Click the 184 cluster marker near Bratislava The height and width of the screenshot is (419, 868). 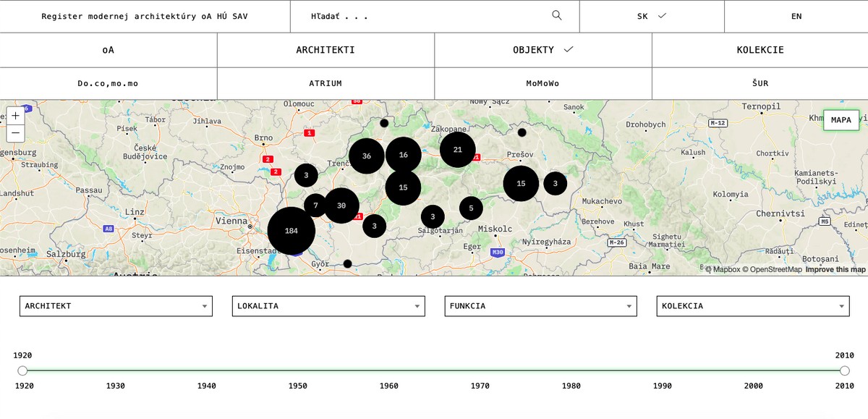292,231
